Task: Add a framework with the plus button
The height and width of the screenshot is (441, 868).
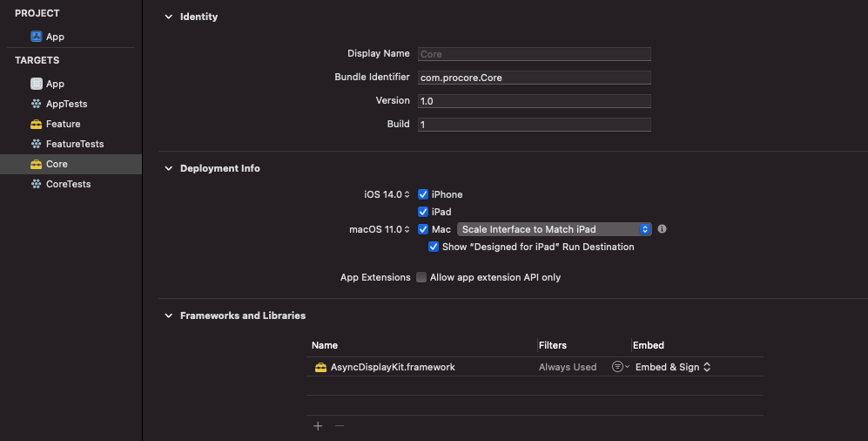Action: 318,426
